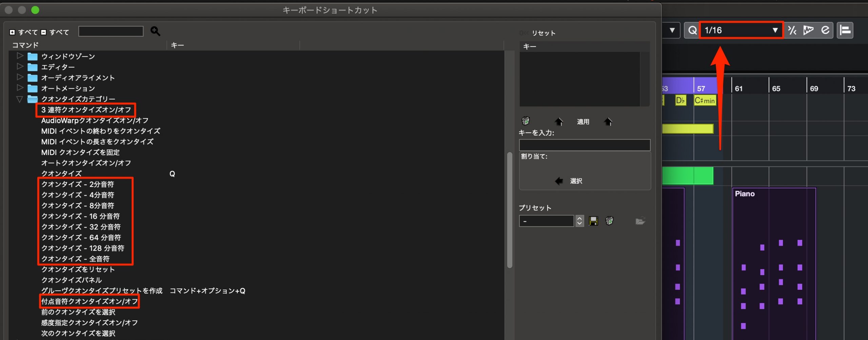Expand the オーディオアライメント category
Screen dimensions: 868x340
(20, 77)
